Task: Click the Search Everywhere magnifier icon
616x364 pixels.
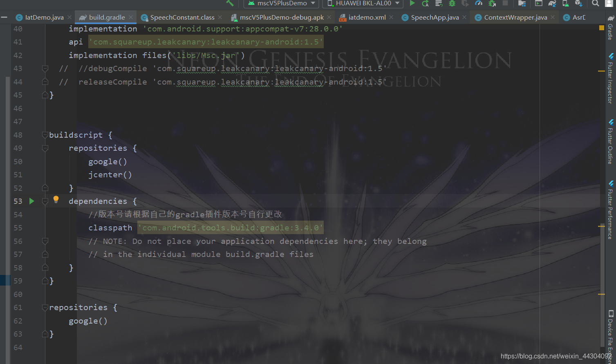Action: 596,3
